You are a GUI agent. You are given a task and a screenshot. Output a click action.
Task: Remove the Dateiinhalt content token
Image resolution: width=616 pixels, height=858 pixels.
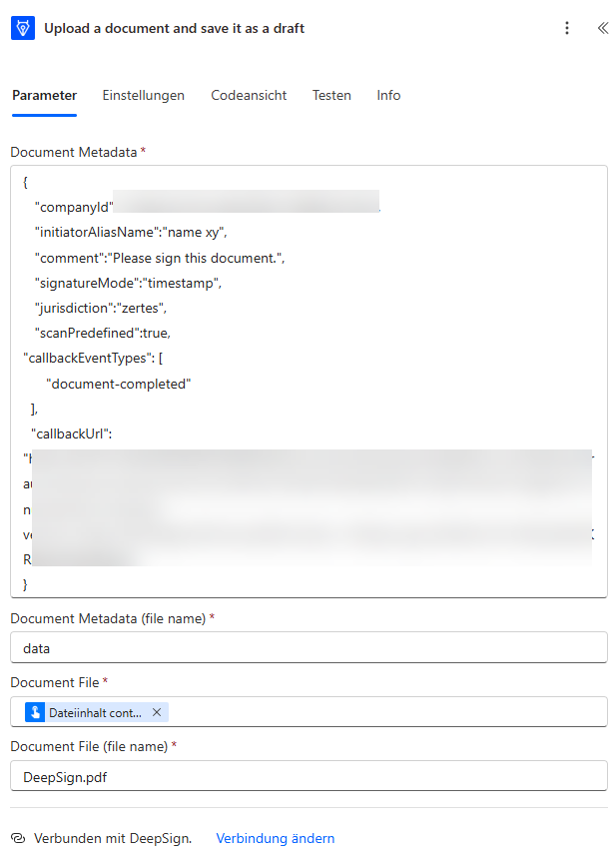(157, 712)
